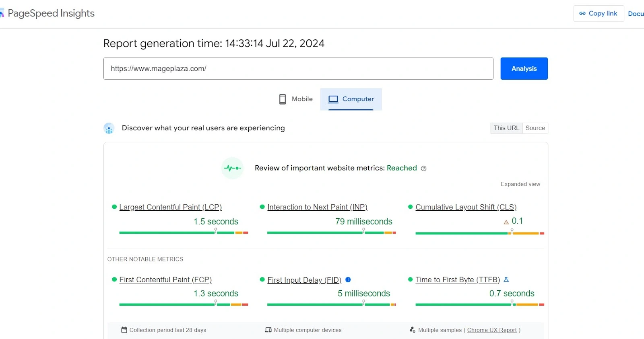This screenshot has width=644, height=339.
Task: Click the help icon beside Reached
Action: 423,168
